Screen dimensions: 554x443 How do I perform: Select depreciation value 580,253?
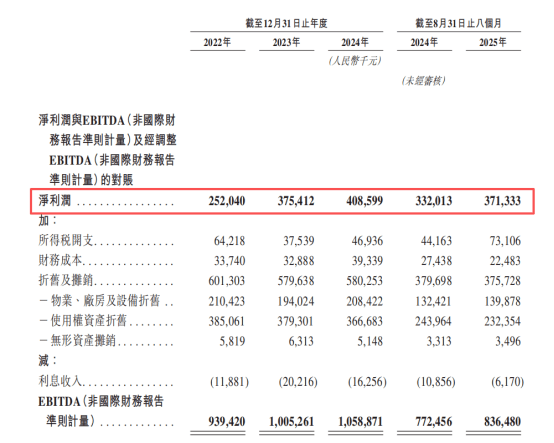coord(365,281)
